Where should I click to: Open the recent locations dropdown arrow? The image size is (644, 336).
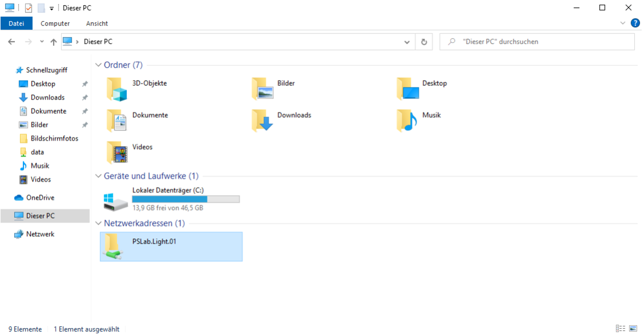42,42
